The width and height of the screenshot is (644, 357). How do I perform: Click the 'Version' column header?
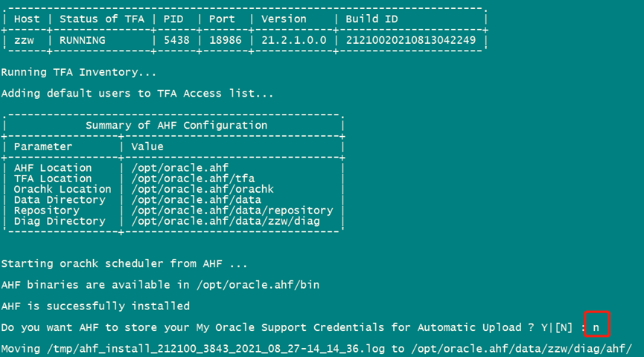(284, 19)
